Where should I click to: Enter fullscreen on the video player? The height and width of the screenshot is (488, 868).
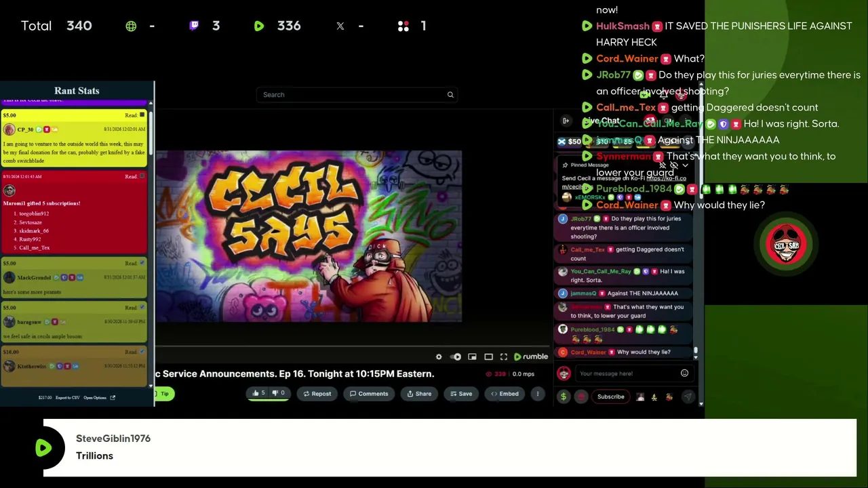504,357
